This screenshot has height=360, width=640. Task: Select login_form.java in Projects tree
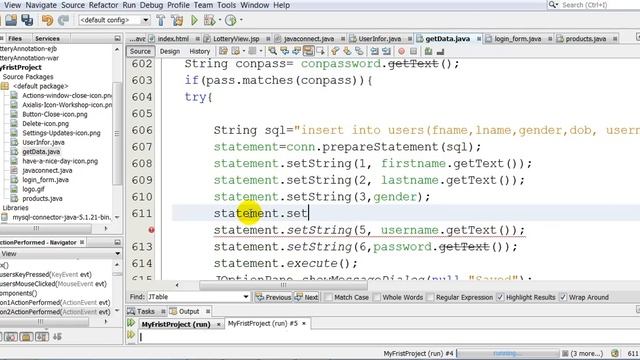[45, 180]
